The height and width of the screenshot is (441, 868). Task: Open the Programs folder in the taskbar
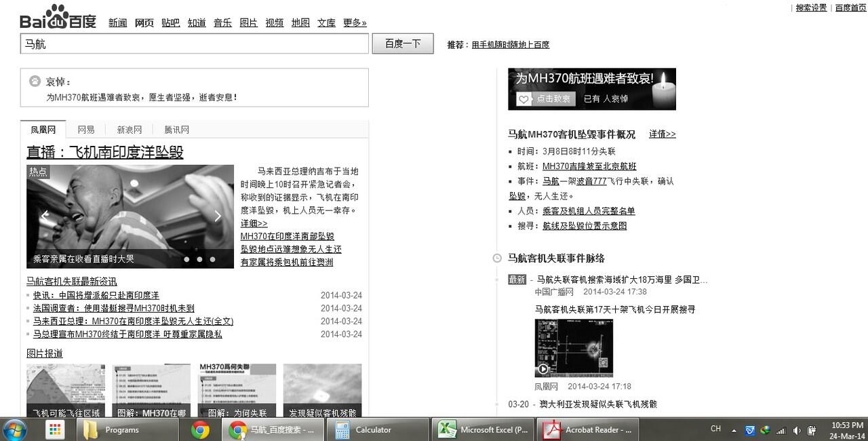pos(128,429)
